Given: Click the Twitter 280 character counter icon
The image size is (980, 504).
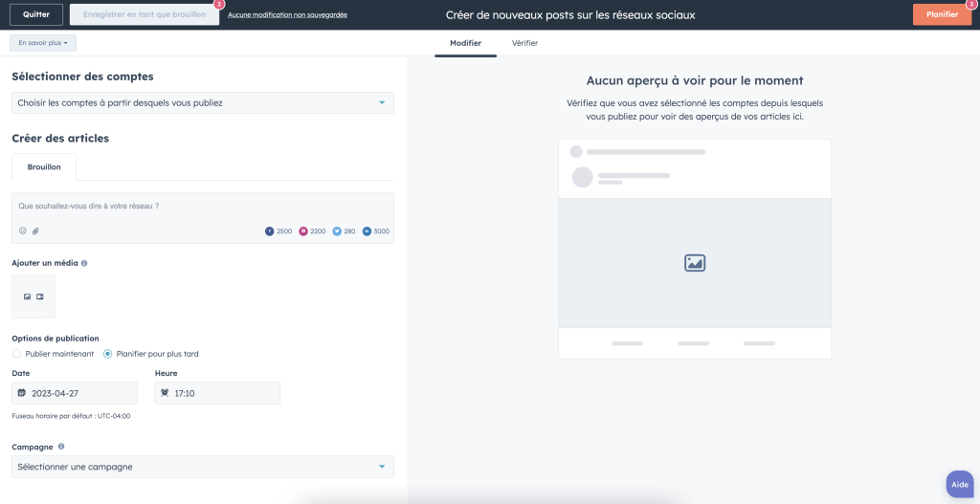Looking at the screenshot, I should [x=337, y=231].
